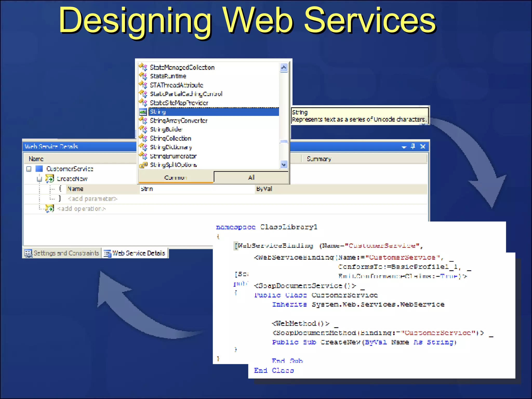Click the Web Service Details title bar

[226, 147]
